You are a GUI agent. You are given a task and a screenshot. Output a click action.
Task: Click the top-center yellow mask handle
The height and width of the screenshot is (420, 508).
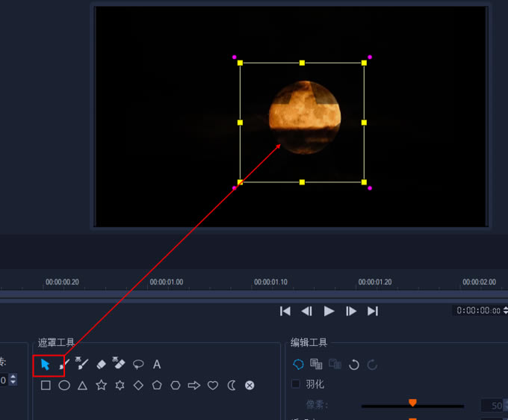pos(302,63)
